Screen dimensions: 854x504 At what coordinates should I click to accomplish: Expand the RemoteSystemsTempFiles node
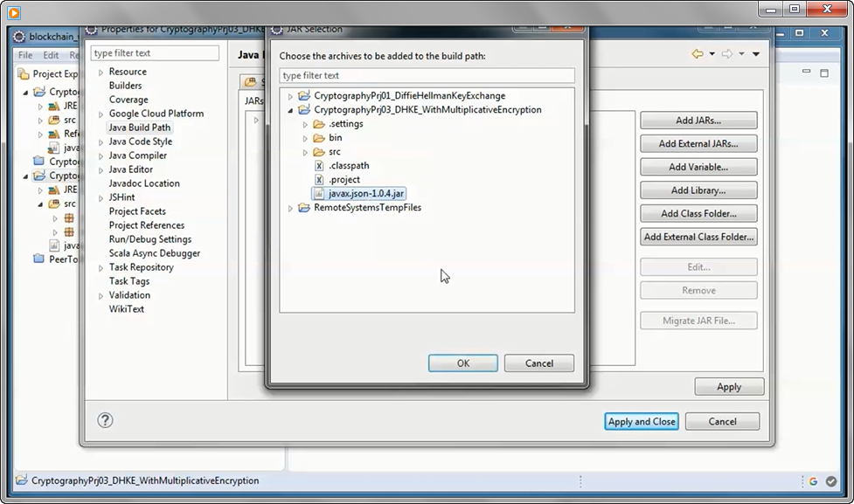(x=291, y=207)
